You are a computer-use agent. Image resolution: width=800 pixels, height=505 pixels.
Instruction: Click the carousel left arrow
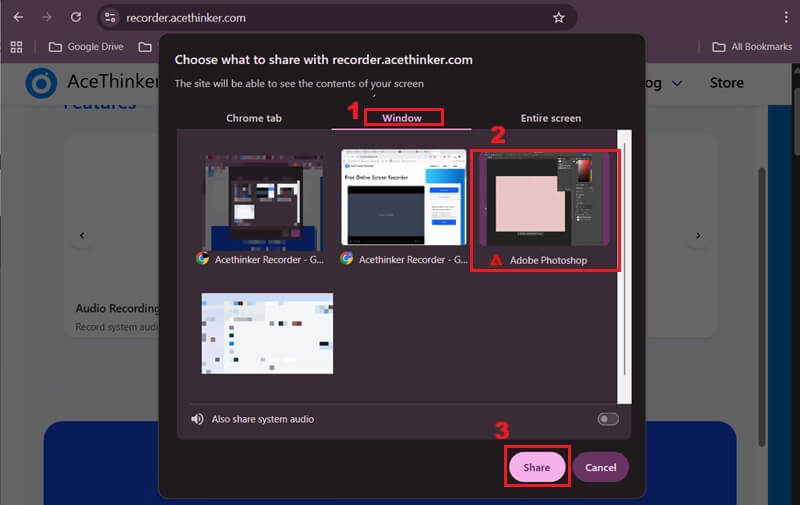(82, 236)
